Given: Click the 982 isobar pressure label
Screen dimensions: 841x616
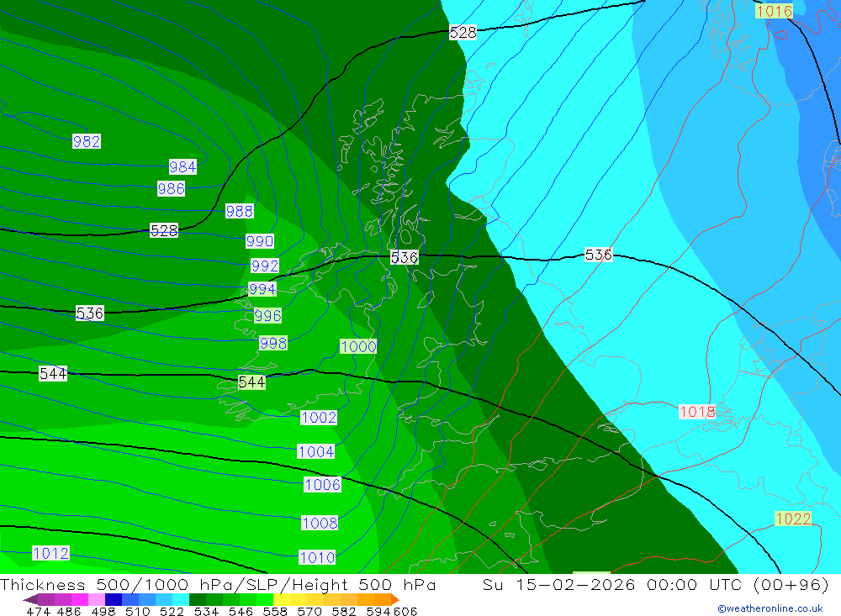Looking at the screenshot, I should pos(87,141).
